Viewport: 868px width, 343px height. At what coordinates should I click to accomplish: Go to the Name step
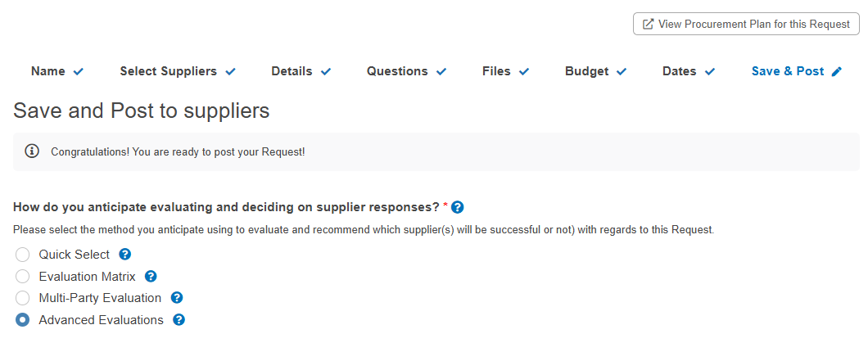[x=57, y=71]
